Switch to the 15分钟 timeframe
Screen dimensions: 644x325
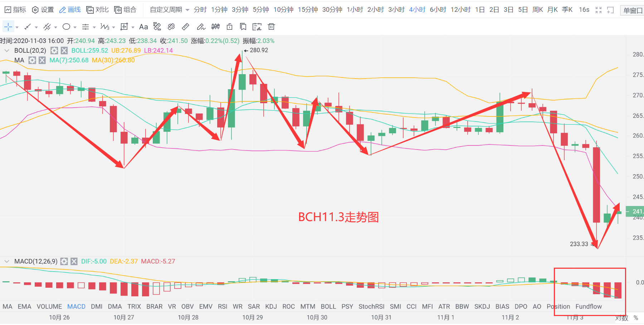pyautogui.click(x=308, y=10)
